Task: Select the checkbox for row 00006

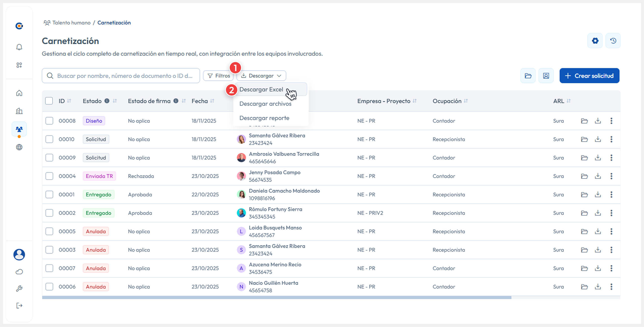Action: pos(49,287)
